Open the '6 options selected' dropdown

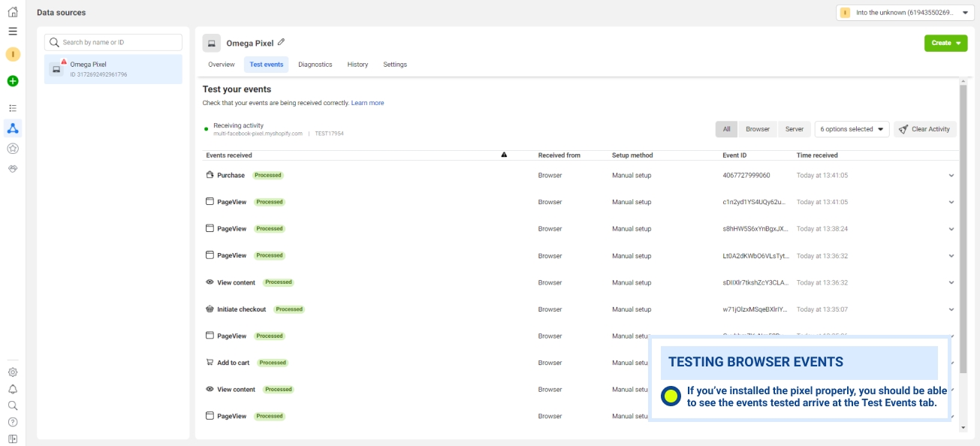(x=852, y=129)
